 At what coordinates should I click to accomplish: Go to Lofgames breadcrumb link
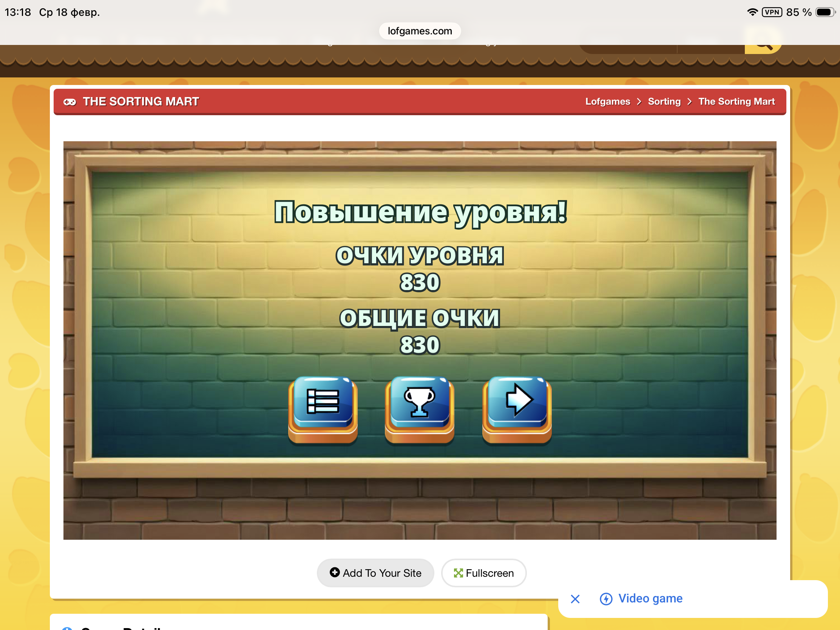pos(607,101)
